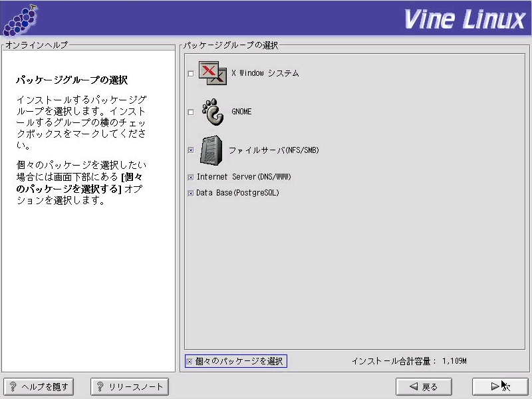The height and width of the screenshot is (399, 532).
Task: Uncheck the ファイルサーバ(NFS/SMB) checkbox
Action: coord(191,150)
